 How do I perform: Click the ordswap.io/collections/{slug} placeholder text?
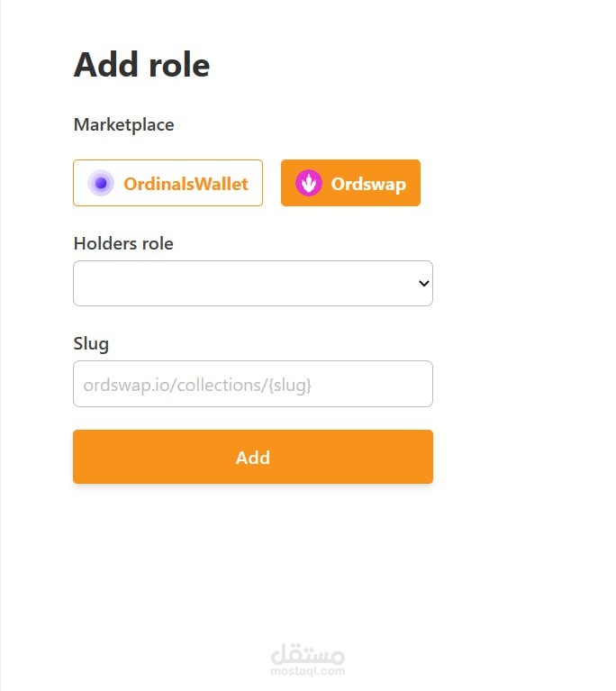[x=197, y=386]
